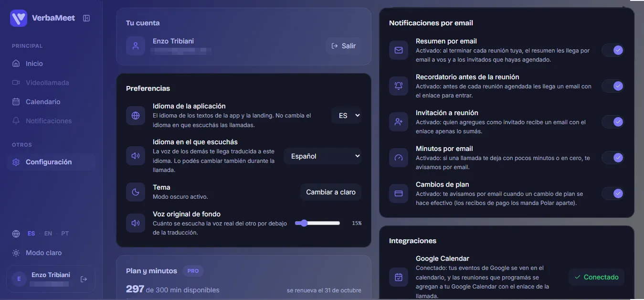Click the 15% volume value
Image resolution: width=644 pixels, height=300 pixels.
point(357,223)
